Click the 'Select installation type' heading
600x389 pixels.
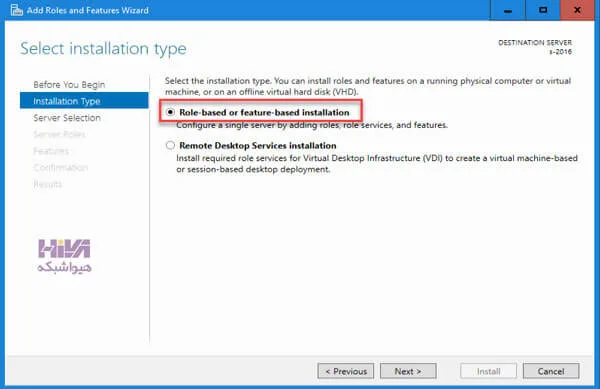103,49
